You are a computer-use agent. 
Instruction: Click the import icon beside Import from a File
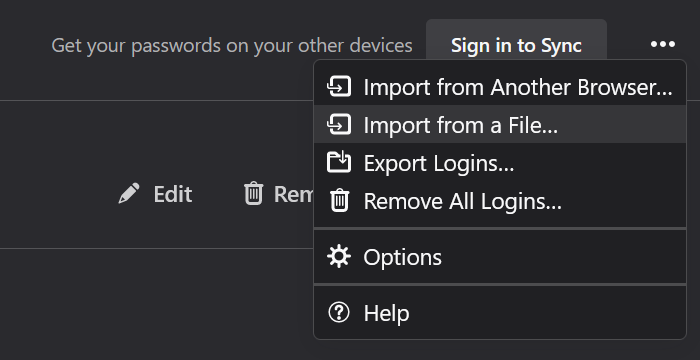point(339,124)
